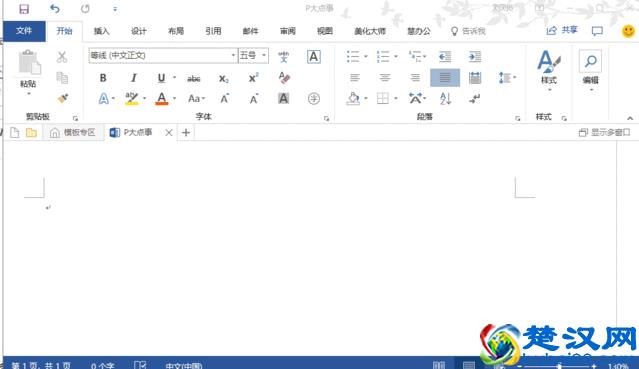The image size is (639, 369).
Task: Open the font name combo box
Action: (163, 55)
